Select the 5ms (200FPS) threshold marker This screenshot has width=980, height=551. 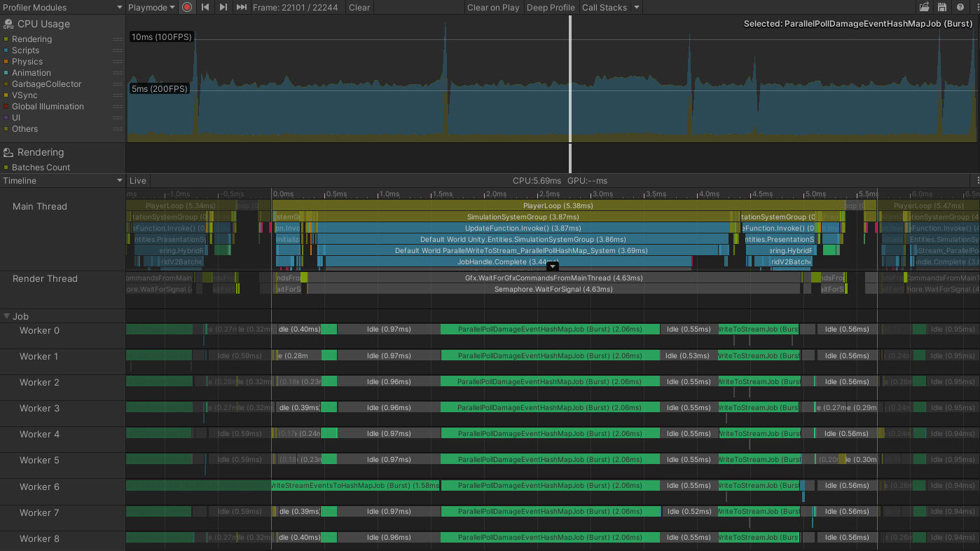(x=160, y=89)
